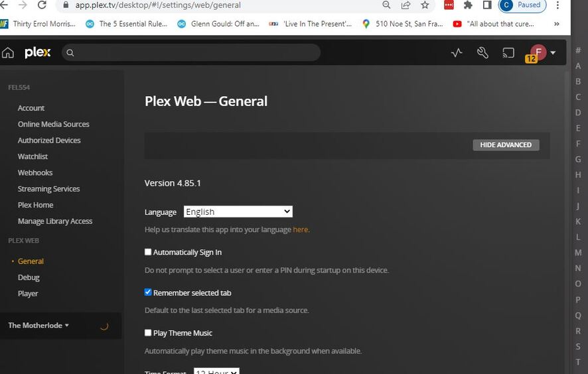The height and width of the screenshot is (374, 588).
Task: Open the red extension icon
Action: 449,5
